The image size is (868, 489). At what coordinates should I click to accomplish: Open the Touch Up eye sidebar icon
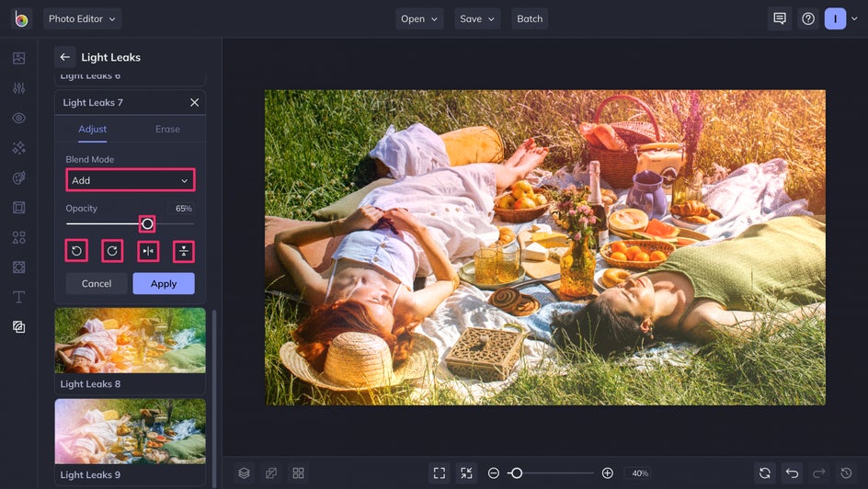pos(18,118)
